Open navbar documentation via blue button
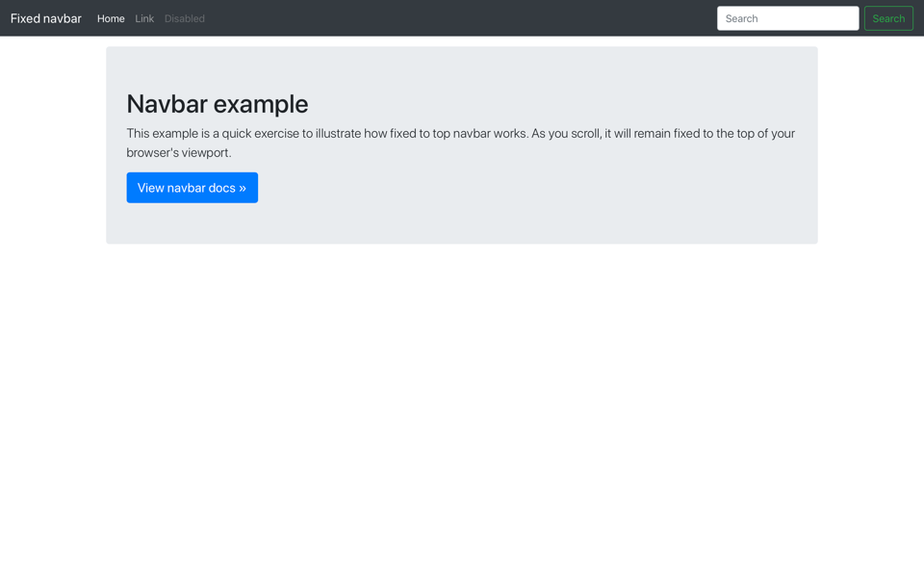This screenshot has height=578, width=924. pyautogui.click(x=192, y=187)
